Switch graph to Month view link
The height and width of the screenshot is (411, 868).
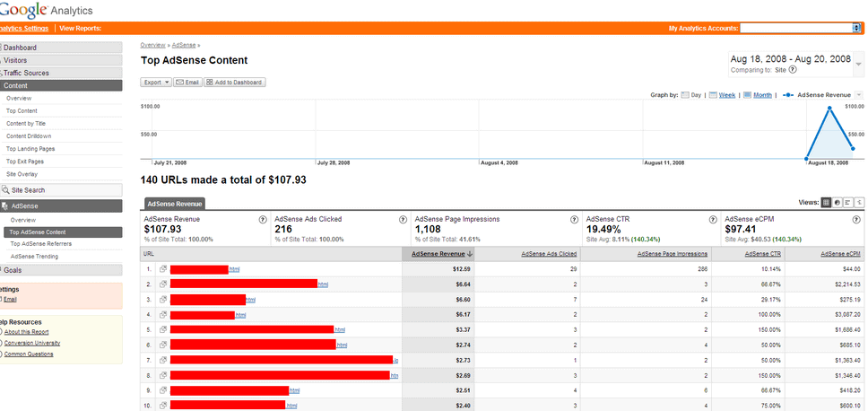click(x=762, y=95)
